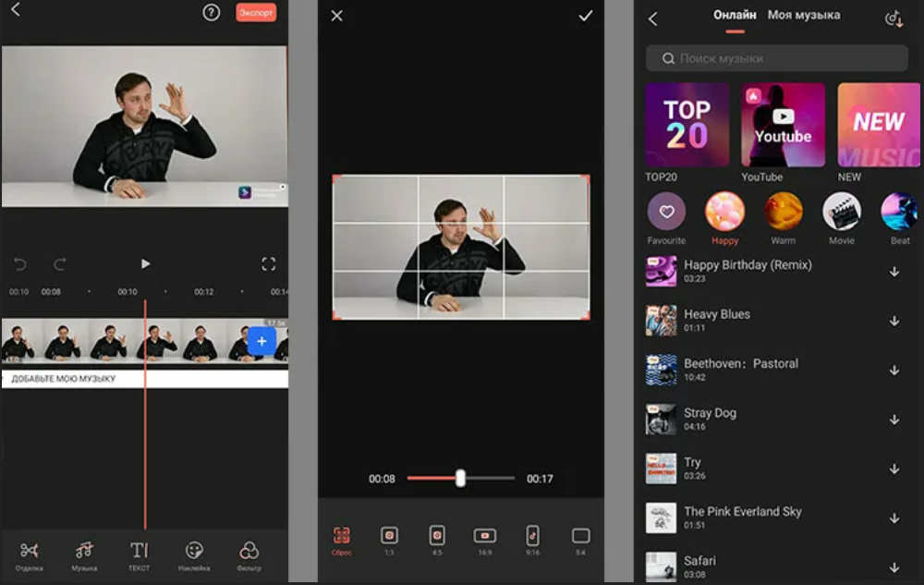Viewport: 924px width, 585px height.
Task: Click the undo arrow icon
Action: point(21,264)
